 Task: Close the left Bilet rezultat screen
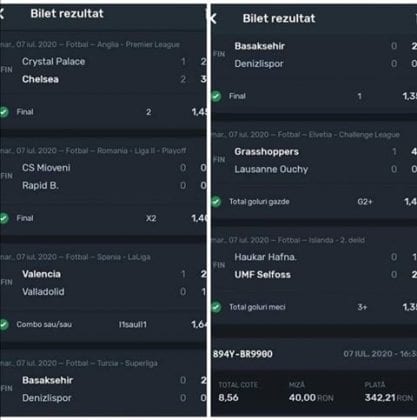(1, 14)
